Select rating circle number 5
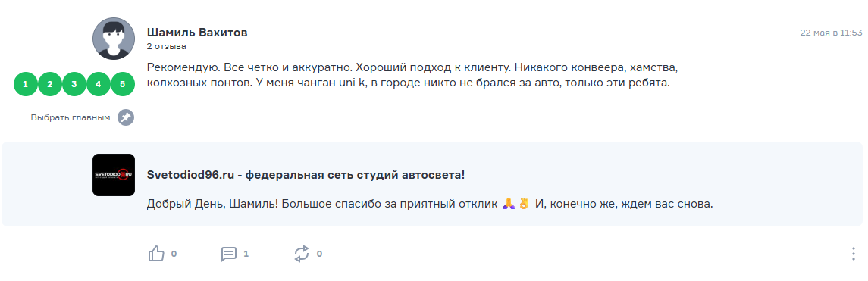868x281 pixels. [123, 84]
